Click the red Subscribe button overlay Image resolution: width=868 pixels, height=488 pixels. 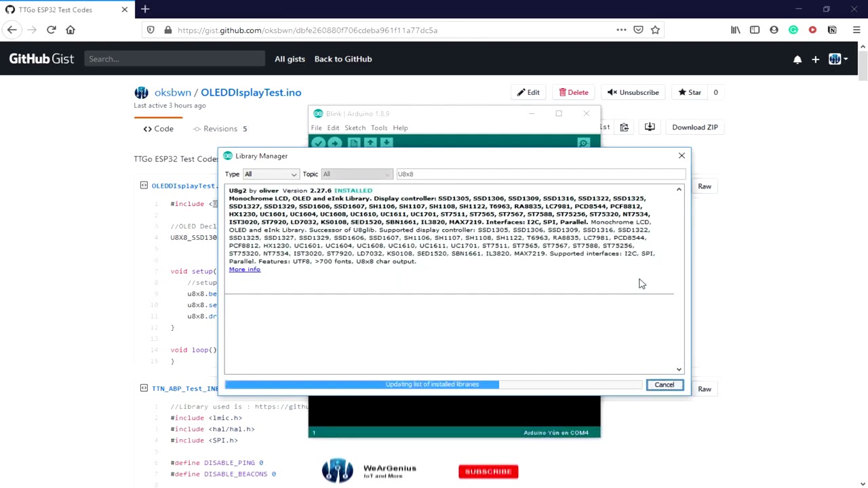pyautogui.click(x=488, y=471)
